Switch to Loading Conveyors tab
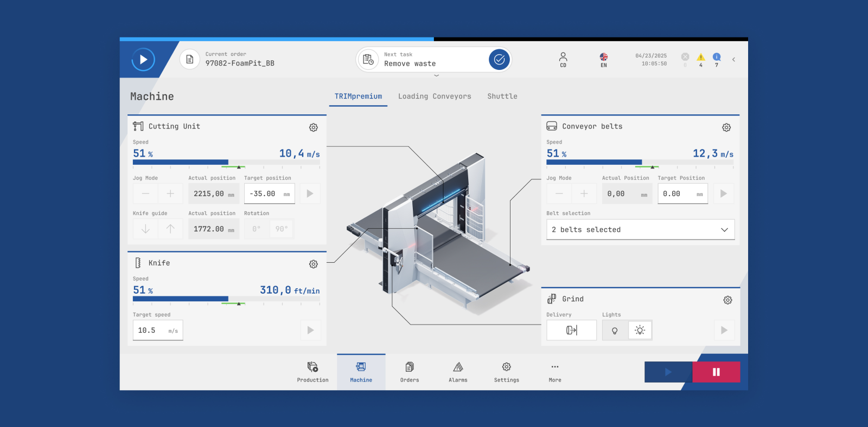The width and height of the screenshot is (868, 427). click(435, 96)
